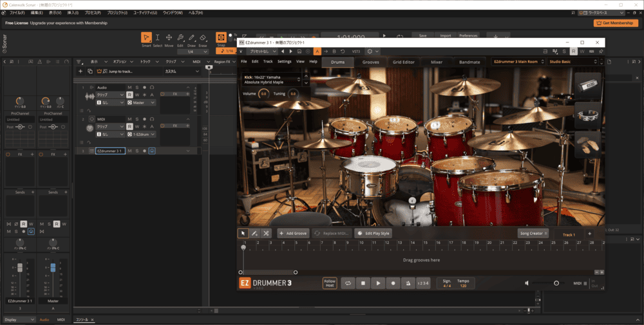Toggle the EZdrummer metronome
Image resolution: width=644 pixels, height=325 pixels.
click(x=408, y=283)
